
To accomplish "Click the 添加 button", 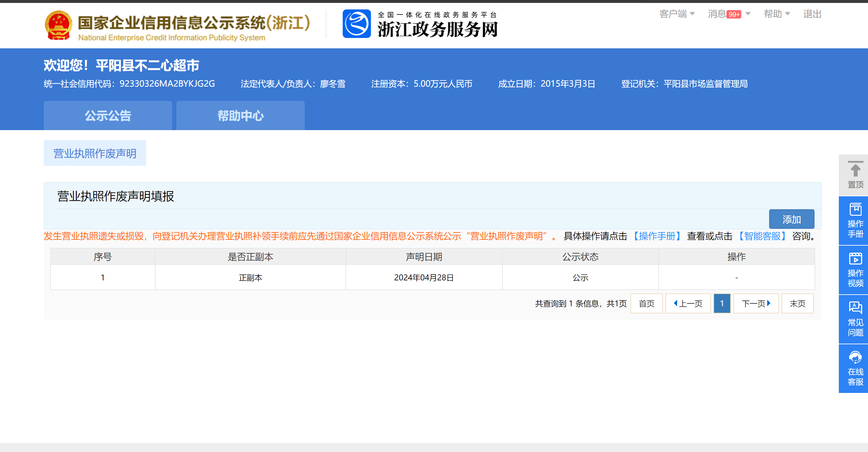I will pyautogui.click(x=791, y=219).
